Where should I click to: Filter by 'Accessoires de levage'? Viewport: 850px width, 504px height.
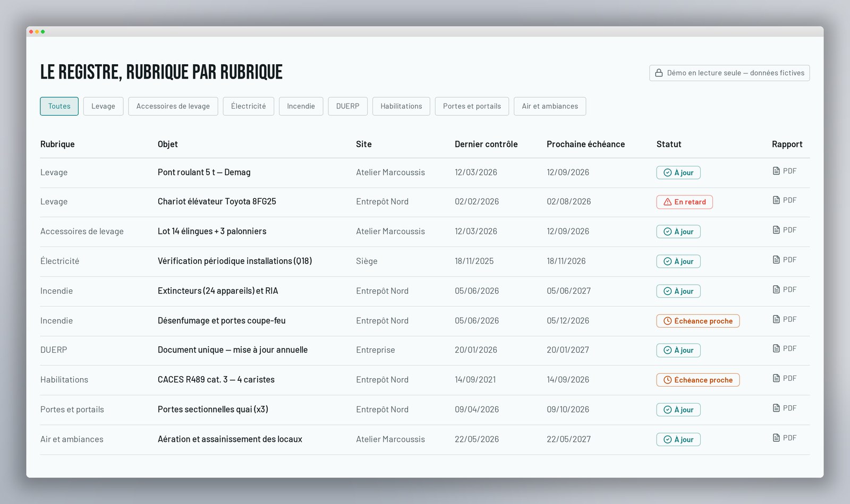click(173, 106)
